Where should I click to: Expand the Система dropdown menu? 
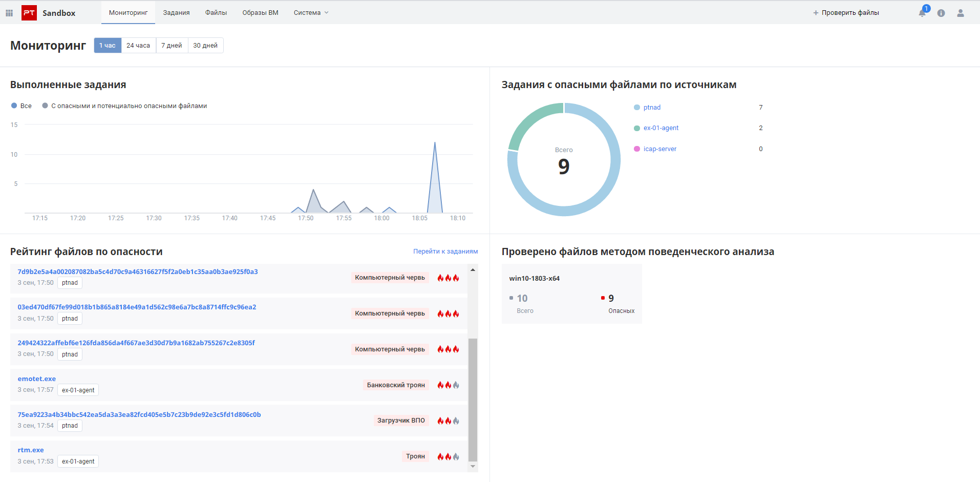311,13
